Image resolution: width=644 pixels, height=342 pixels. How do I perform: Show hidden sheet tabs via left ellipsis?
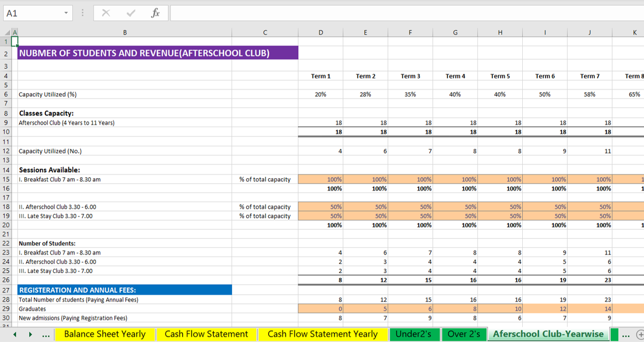(x=46, y=334)
